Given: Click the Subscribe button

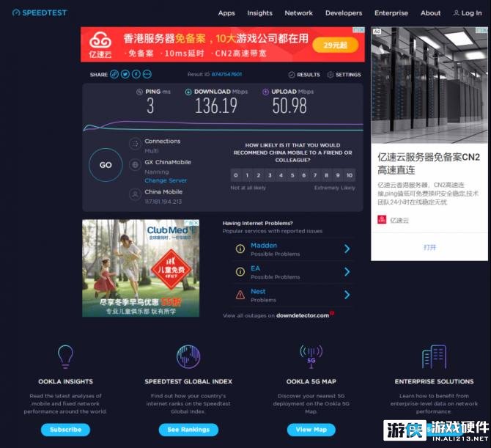Looking at the screenshot, I should (65, 430).
